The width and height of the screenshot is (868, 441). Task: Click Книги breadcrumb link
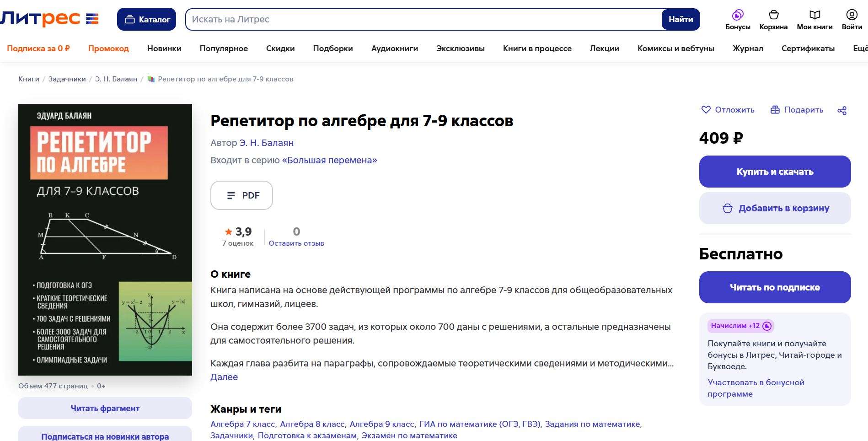pos(29,79)
